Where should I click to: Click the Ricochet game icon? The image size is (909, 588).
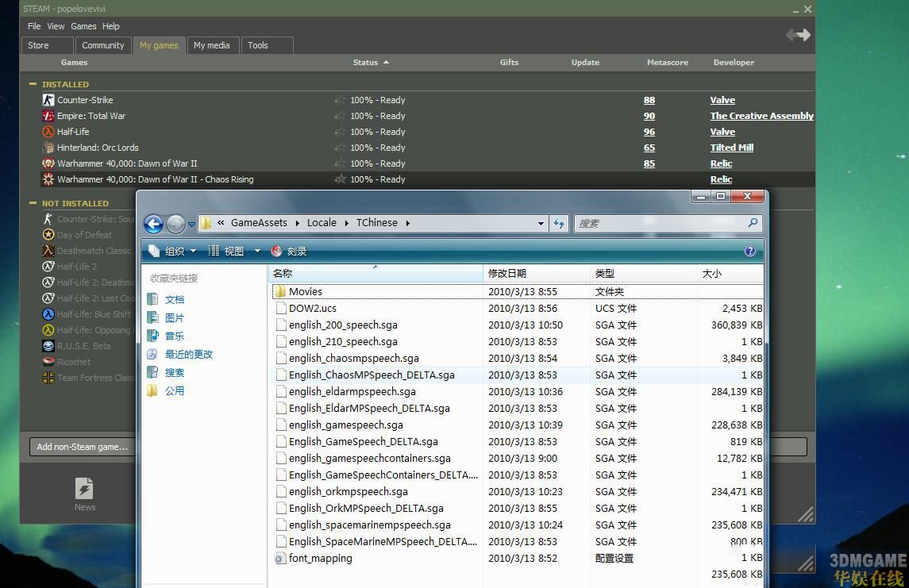click(48, 362)
